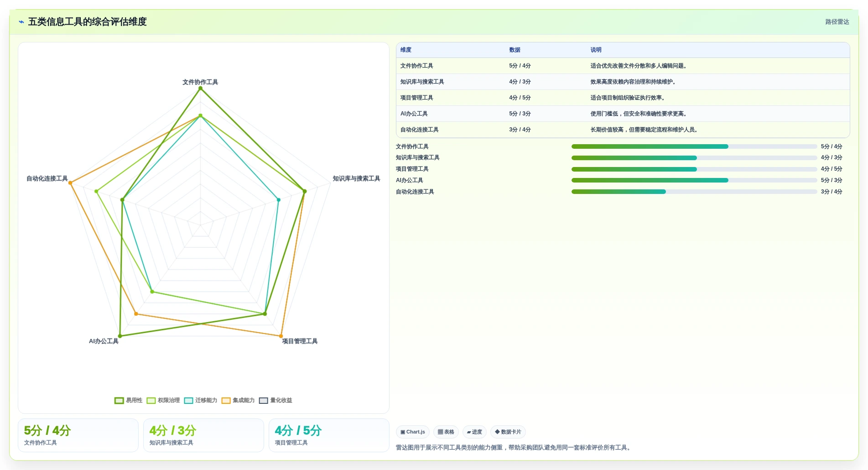This screenshot has height=470, width=868.
Task: Click the 3分 / 4分 value in table
Action: point(520,130)
